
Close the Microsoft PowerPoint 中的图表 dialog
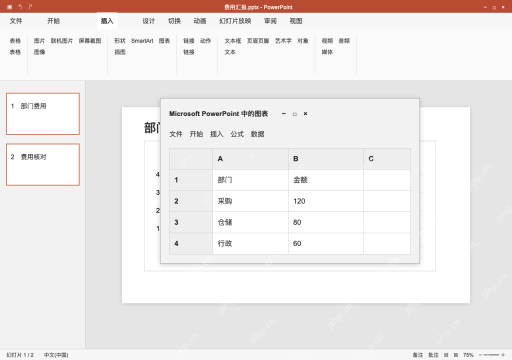tap(305, 114)
